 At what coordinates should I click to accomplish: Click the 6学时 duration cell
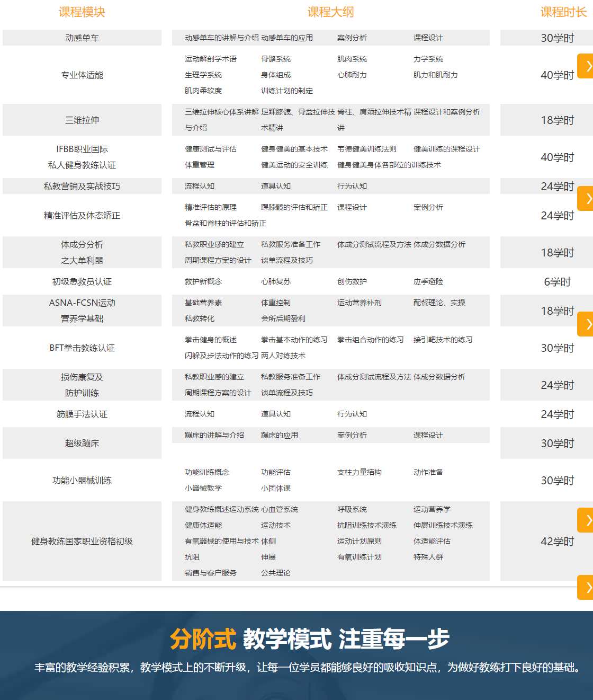[557, 282]
